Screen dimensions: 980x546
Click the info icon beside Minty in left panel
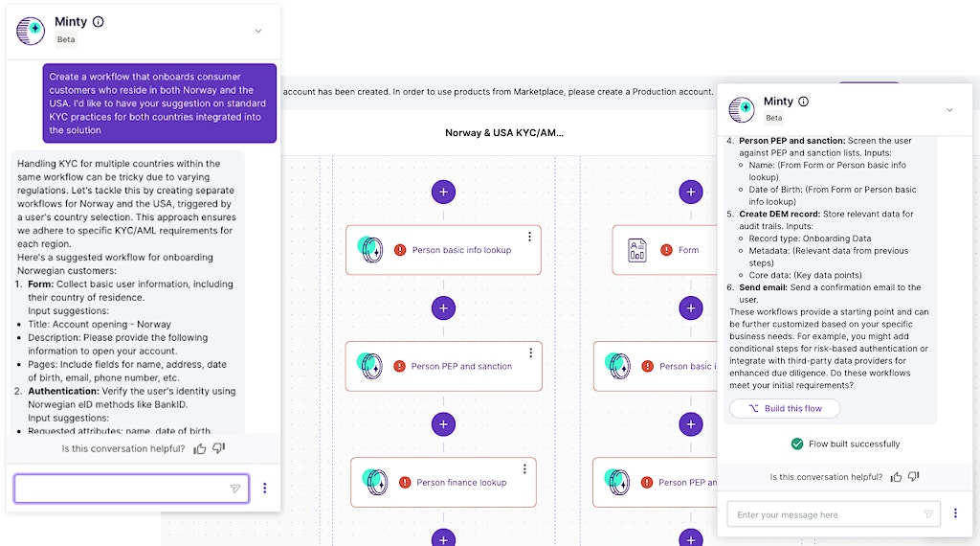coord(99,22)
